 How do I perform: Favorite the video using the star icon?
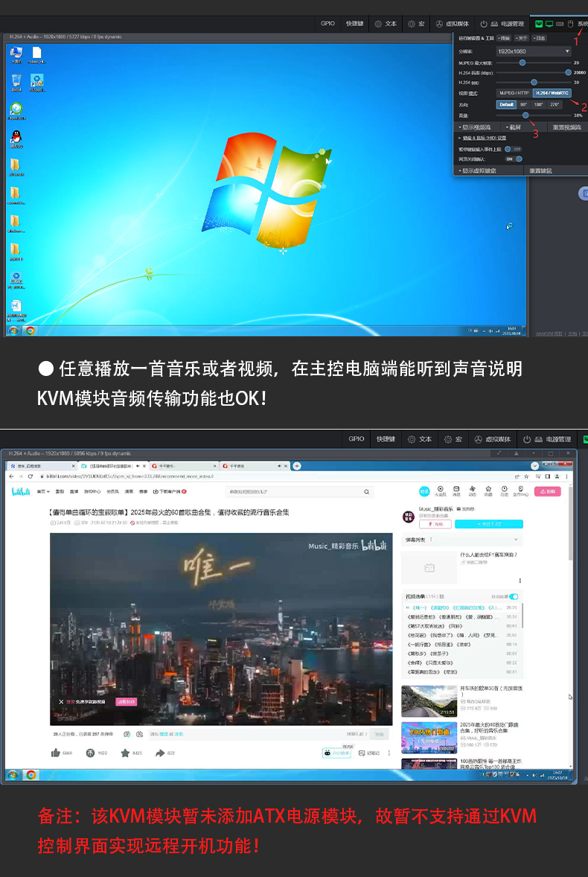[125, 753]
